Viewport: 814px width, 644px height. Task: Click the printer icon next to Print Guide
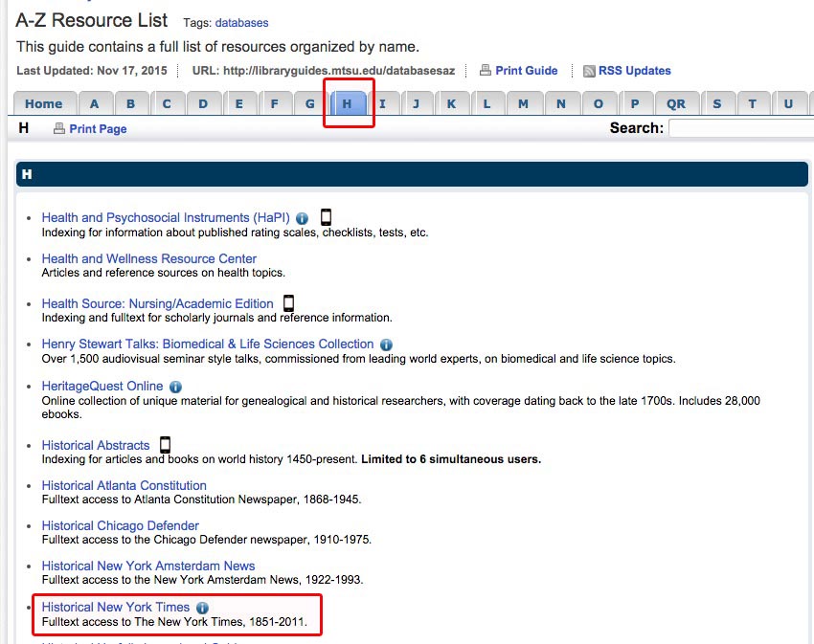pos(486,70)
